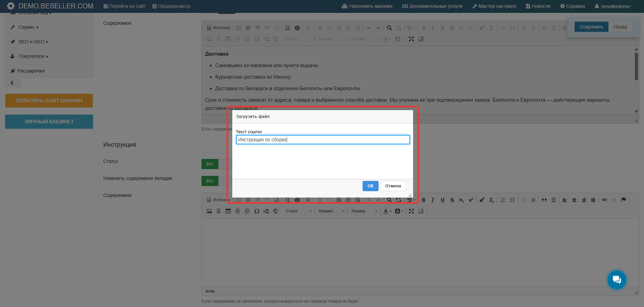
Task: Open the Стили dropdown in lower editor
Action: click(x=298, y=211)
